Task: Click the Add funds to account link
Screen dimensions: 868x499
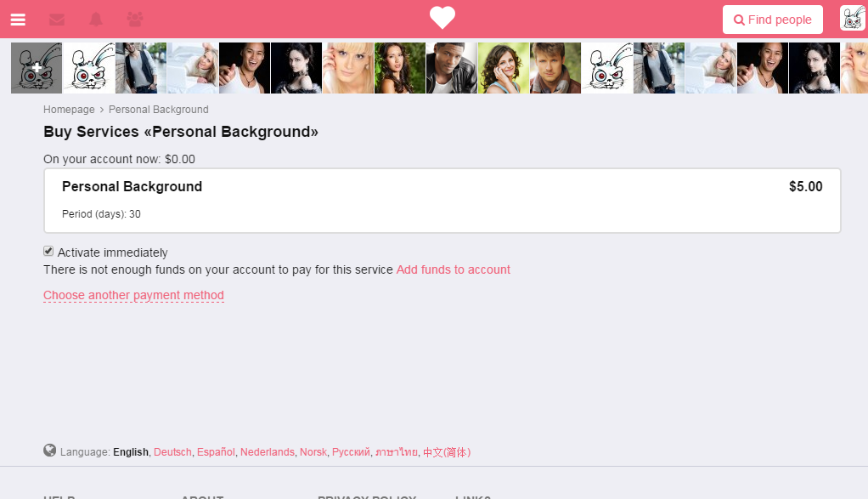Action: coord(454,269)
